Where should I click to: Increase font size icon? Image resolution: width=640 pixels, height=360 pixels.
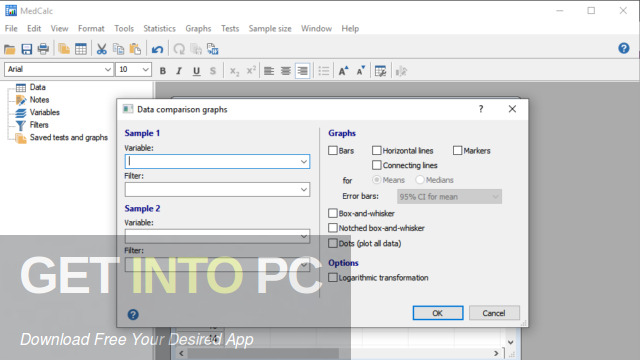(x=343, y=71)
